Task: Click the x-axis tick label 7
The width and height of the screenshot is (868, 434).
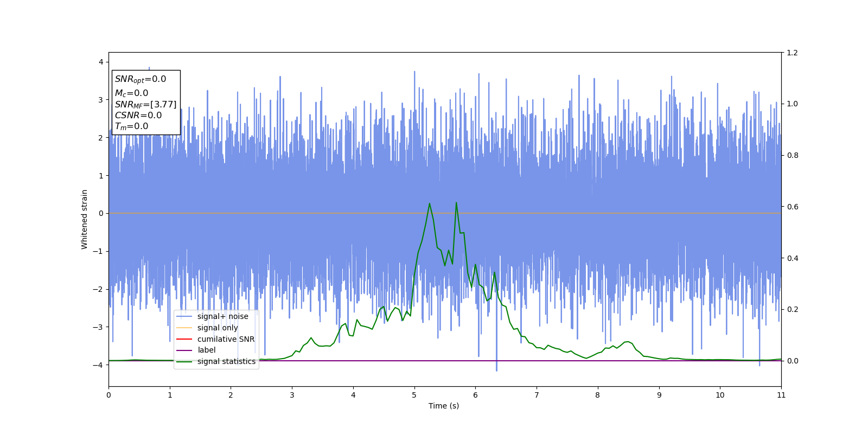Action: coord(537,395)
